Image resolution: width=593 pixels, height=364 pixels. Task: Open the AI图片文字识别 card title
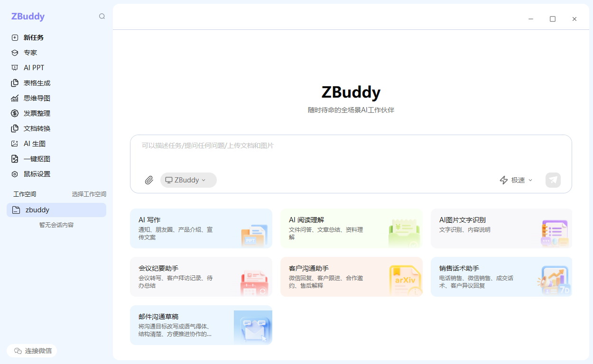[463, 220]
